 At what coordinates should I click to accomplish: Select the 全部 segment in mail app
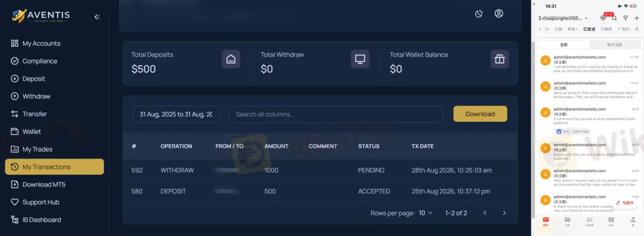(x=563, y=45)
